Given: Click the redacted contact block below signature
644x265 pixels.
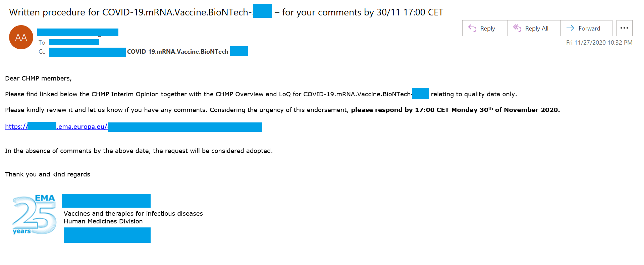Looking at the screenshot, I should point(107,235).
